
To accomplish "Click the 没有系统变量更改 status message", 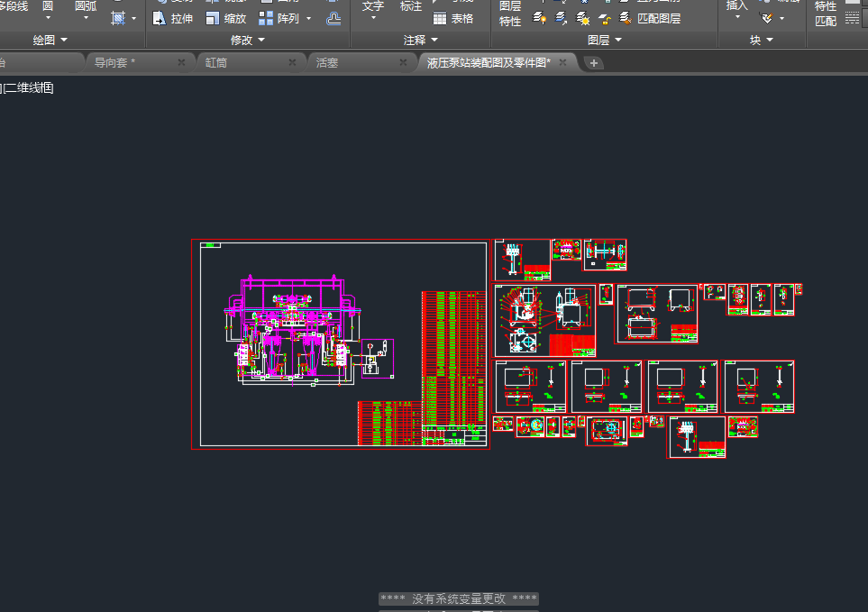I will 459,598.
